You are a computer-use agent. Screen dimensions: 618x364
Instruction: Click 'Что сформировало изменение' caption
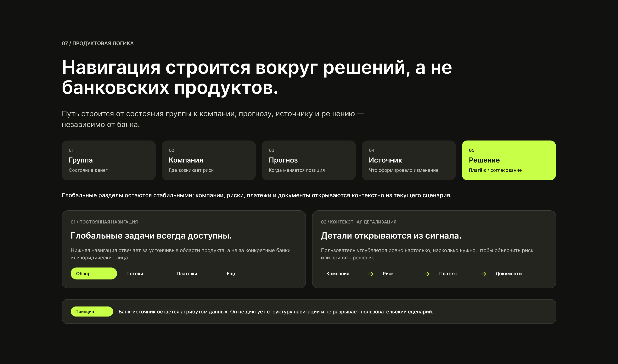(403, 170)
